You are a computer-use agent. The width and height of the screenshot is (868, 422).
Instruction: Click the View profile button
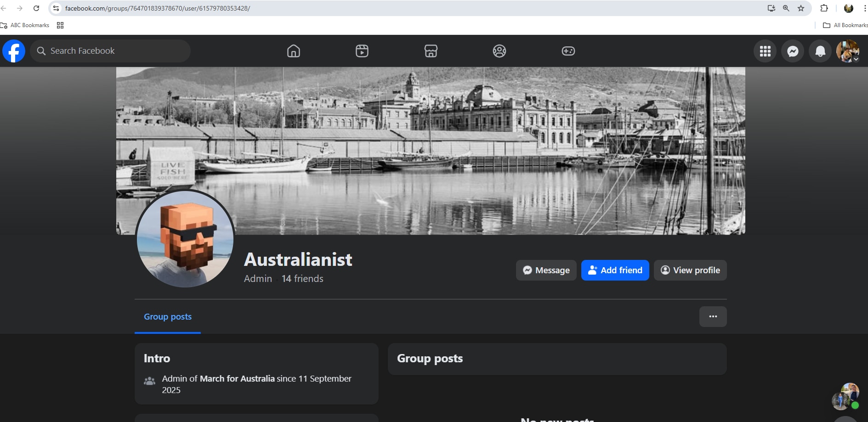690,270
